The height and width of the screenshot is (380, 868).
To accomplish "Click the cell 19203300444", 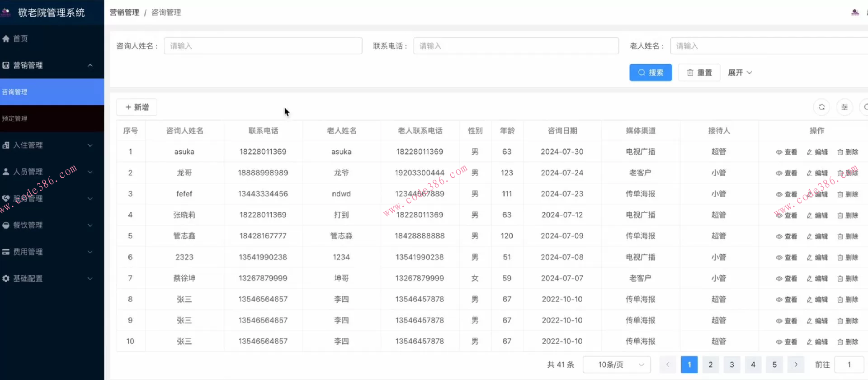I will [x=420, y=173].
